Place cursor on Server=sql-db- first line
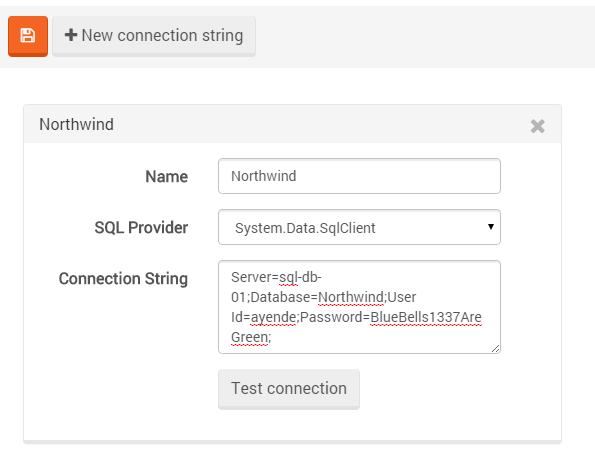This screenshot has width=595, height=460. 276,277
